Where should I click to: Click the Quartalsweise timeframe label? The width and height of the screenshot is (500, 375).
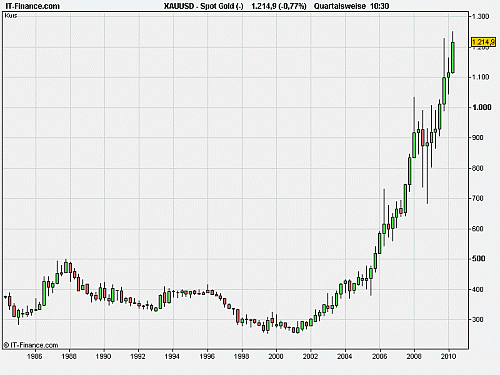(x=340, y=6)
